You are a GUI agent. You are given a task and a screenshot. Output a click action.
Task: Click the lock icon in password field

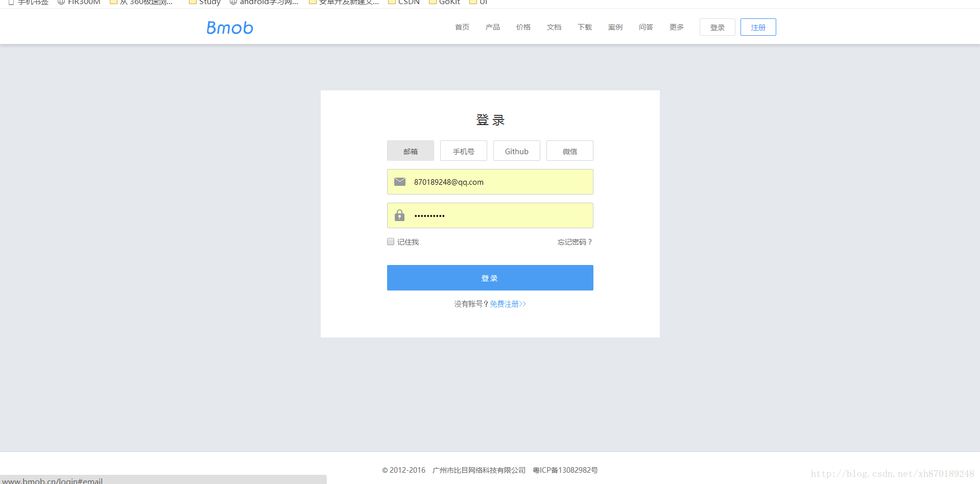[400, 215]
